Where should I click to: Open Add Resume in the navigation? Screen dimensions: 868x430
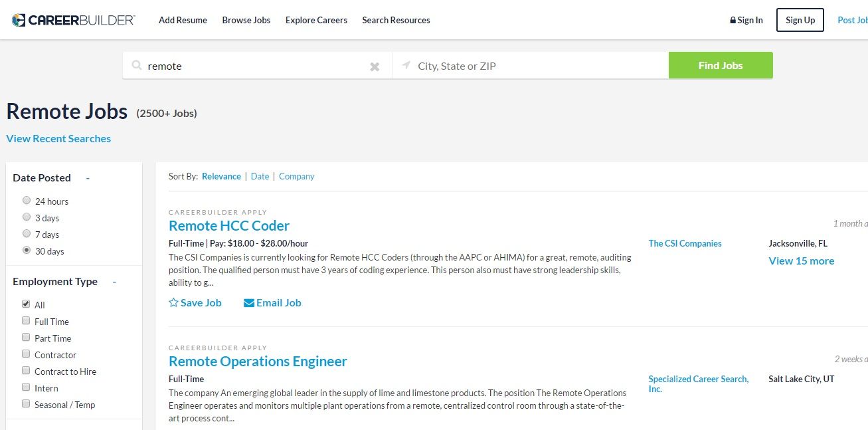[183, 20]
